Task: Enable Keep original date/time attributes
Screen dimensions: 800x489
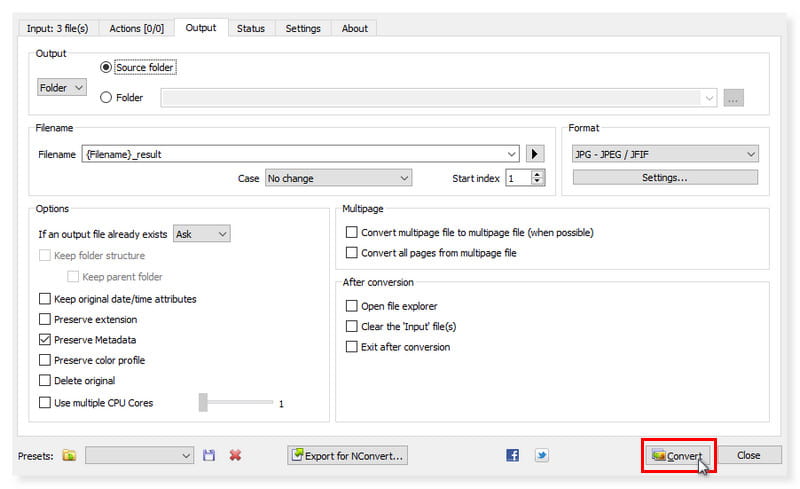Action: [44, 299]
